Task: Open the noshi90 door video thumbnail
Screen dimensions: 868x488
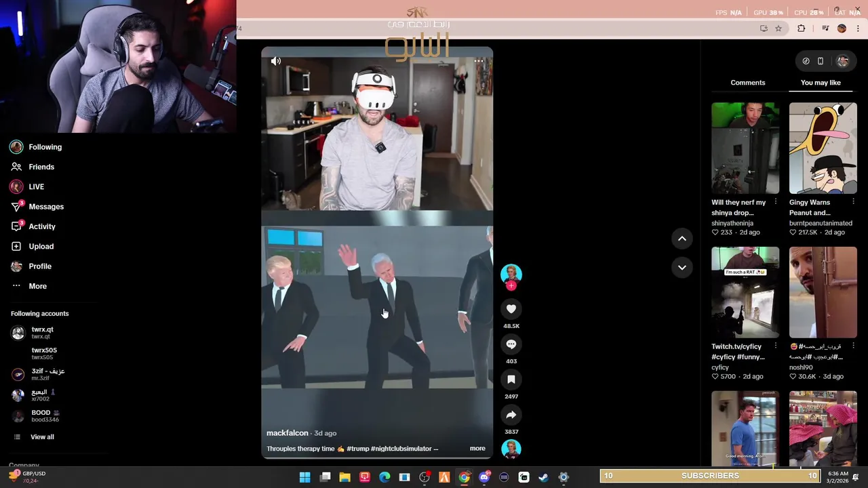Action: coord(823,292)
